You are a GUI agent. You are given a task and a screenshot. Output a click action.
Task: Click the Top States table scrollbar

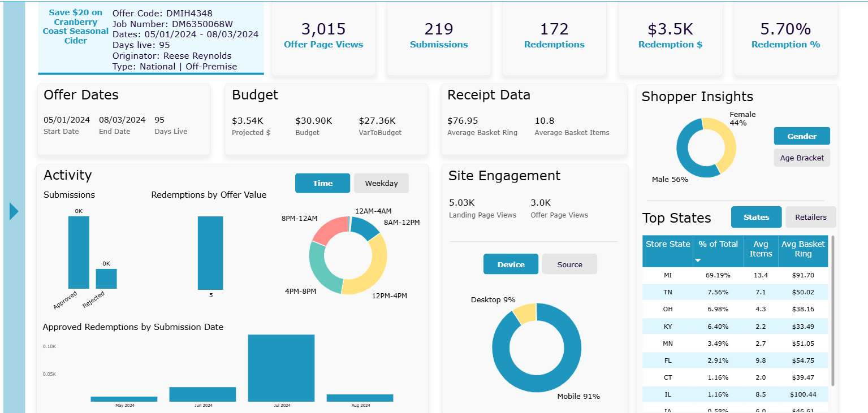(x=832, y=311)
